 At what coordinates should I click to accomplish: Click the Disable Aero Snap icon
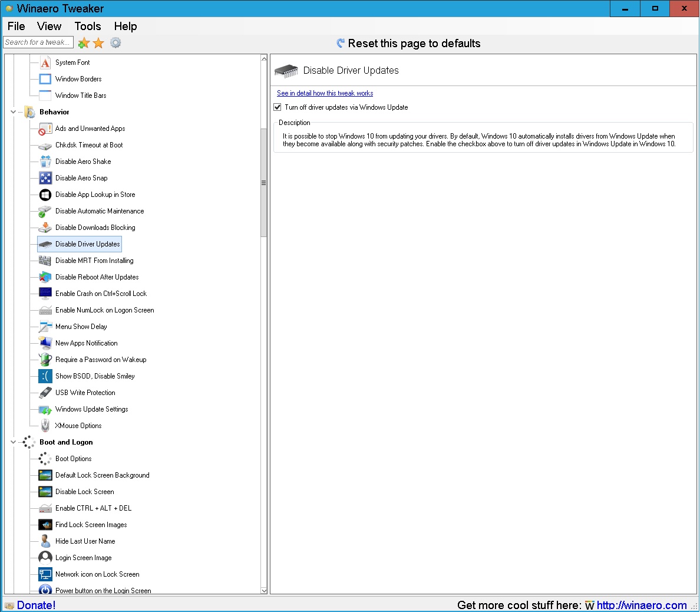[45, 178]
